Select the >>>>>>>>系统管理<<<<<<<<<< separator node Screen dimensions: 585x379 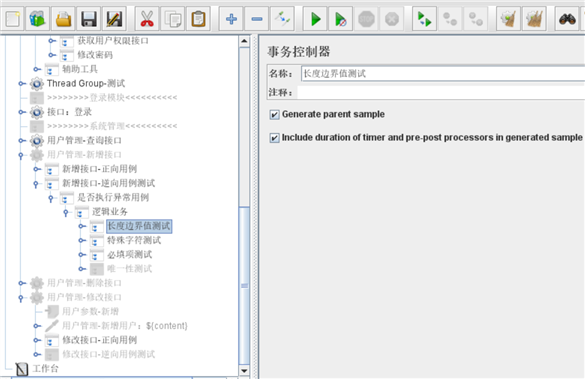pyautogui.click(x=112, y=126)
